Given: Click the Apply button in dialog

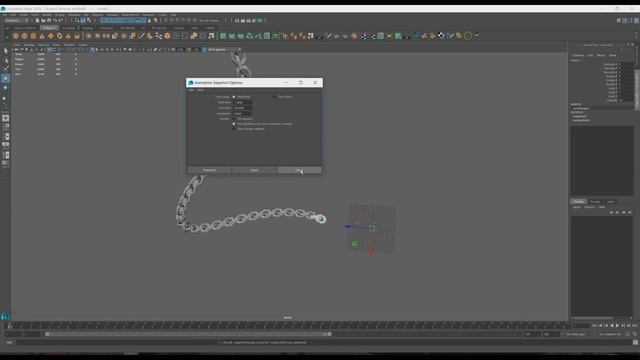Looking at the screenshot, I should pyautogui.click(x=254, y=170).
